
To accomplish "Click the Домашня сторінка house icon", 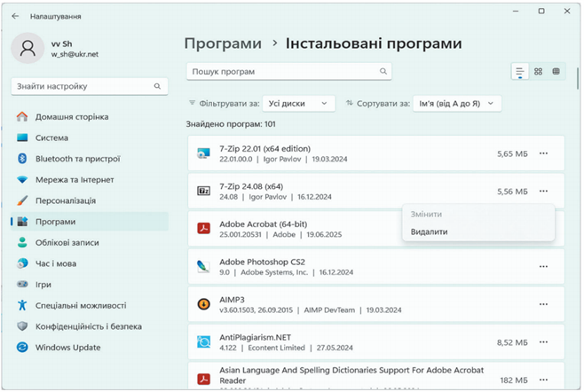I will (22, 117).
